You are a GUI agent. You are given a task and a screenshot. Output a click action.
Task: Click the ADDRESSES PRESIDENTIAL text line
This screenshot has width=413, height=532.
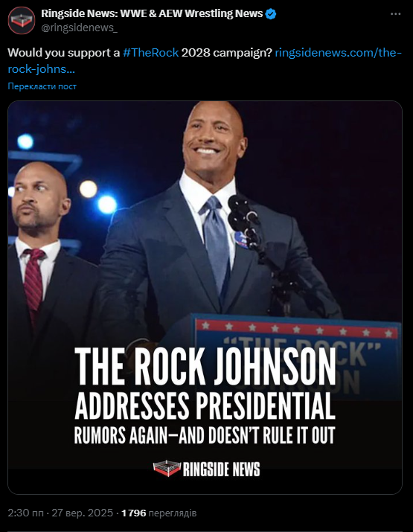(205, 406)
